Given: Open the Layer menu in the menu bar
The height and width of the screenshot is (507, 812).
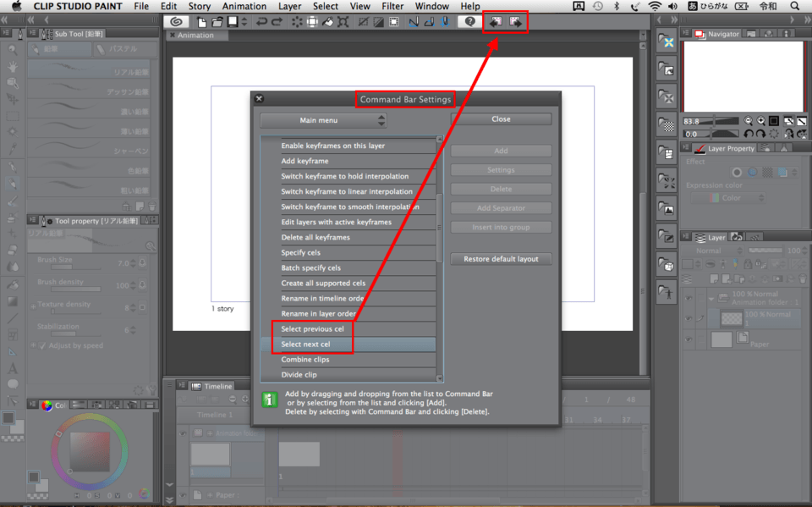Looking at the screenshot, I should 289,6.
